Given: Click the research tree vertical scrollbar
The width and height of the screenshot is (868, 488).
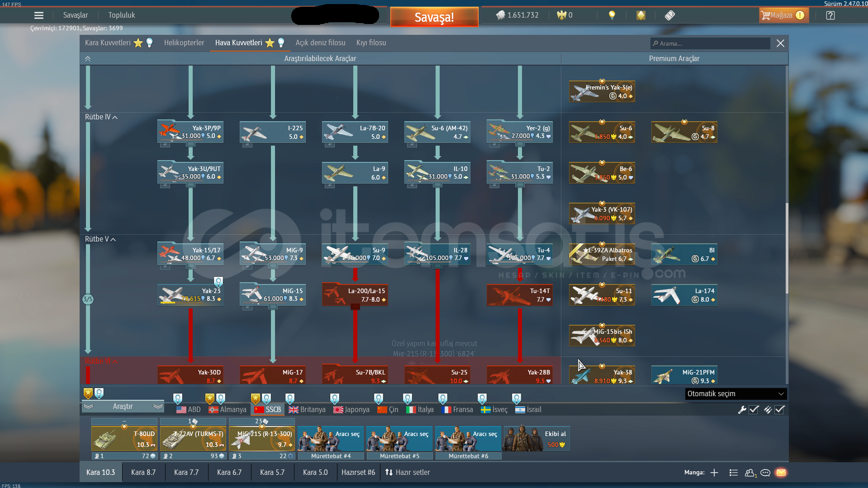Looking at the screenshot, I should pyautogui.click(x=787, y=248).
